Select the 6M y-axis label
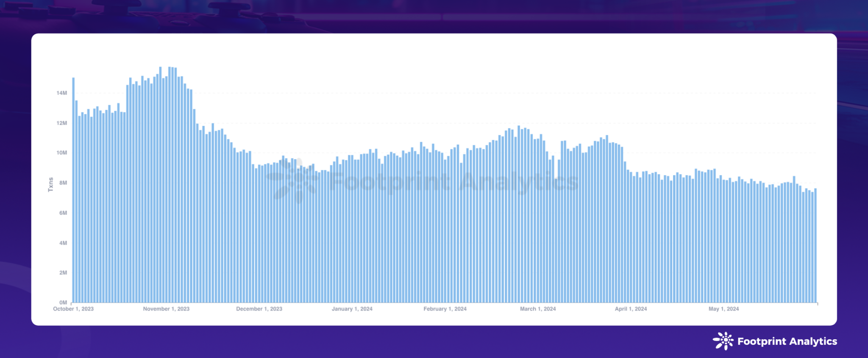 click(63, 213)
